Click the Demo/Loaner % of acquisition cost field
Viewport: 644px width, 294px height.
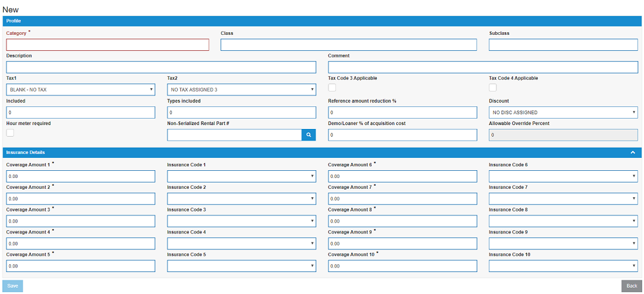click(x=402, y=135)
